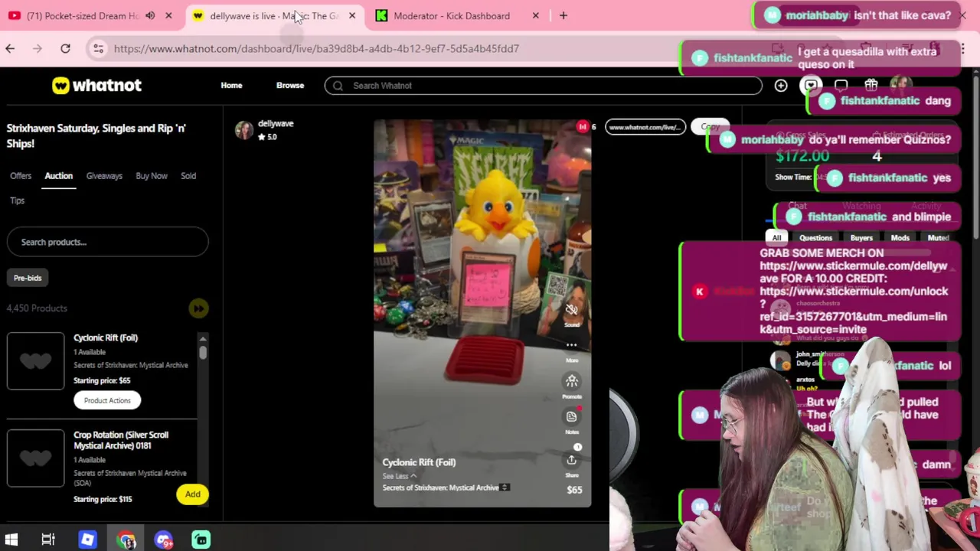980x551 pixels.
Task: Open Discord from the taskbar
Action: [163, 540]
